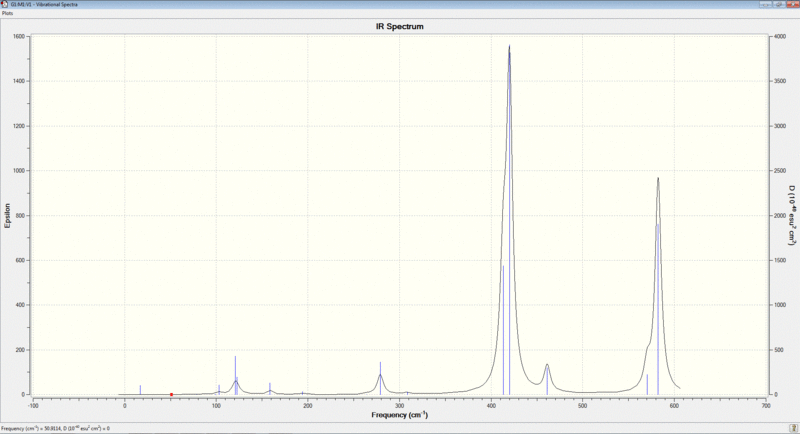Screen dimensions: 800x434
Task: Click the help question-mark icon in status bar
Action: tap(793, 428)
